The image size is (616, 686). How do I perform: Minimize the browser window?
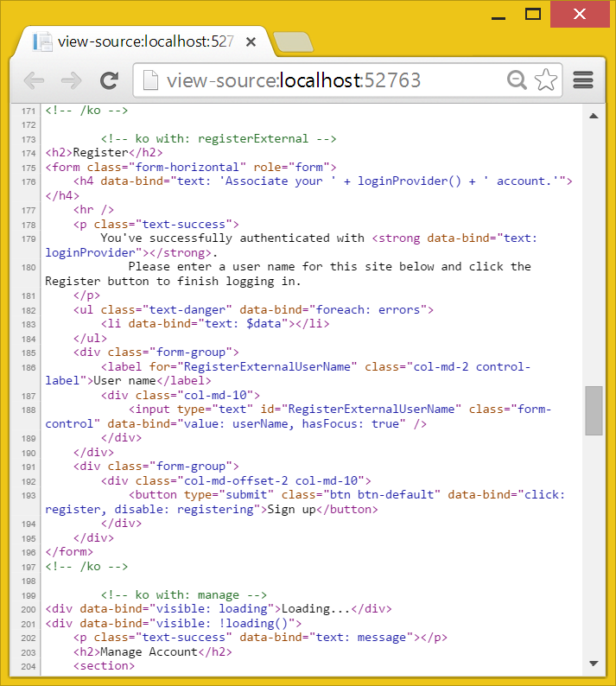click(499, 18)
